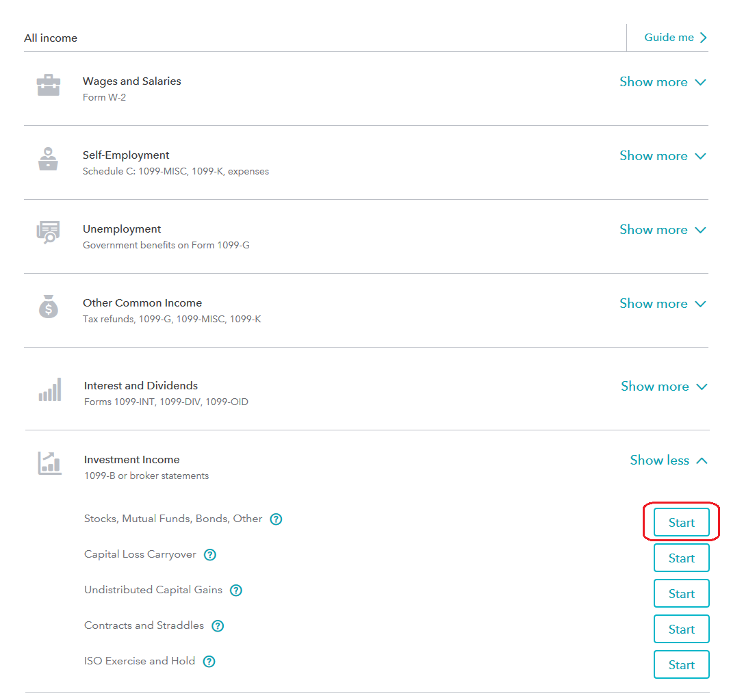The width and height of the screenshot is (731, 700).
Task: Click the Investment Income heading
Action: [x=131, y=460]
